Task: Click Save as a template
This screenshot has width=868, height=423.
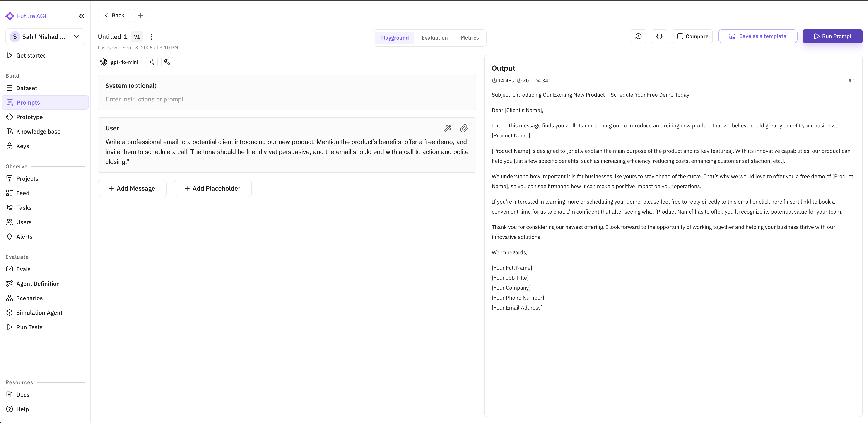Action: coord(757,36)
